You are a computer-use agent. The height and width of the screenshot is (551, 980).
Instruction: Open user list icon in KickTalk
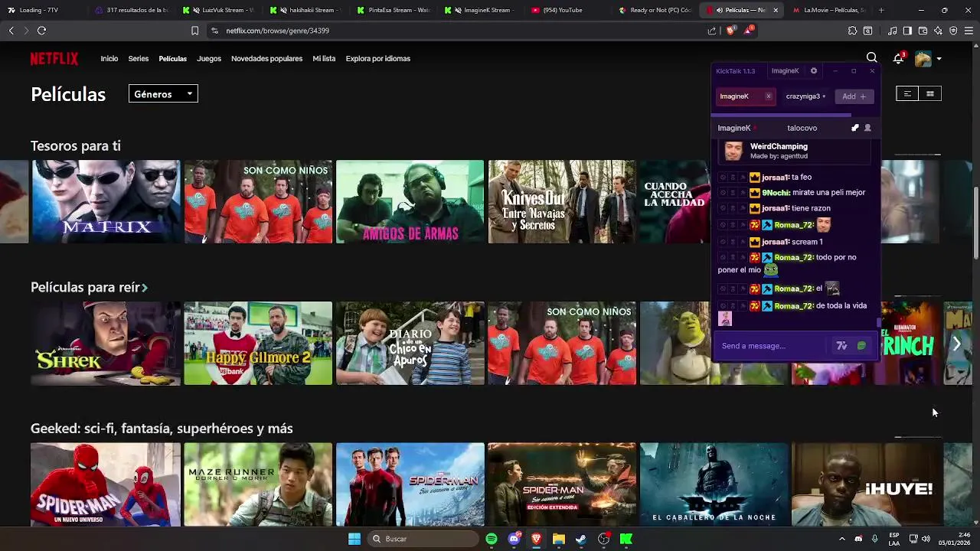tap(867, 128)
